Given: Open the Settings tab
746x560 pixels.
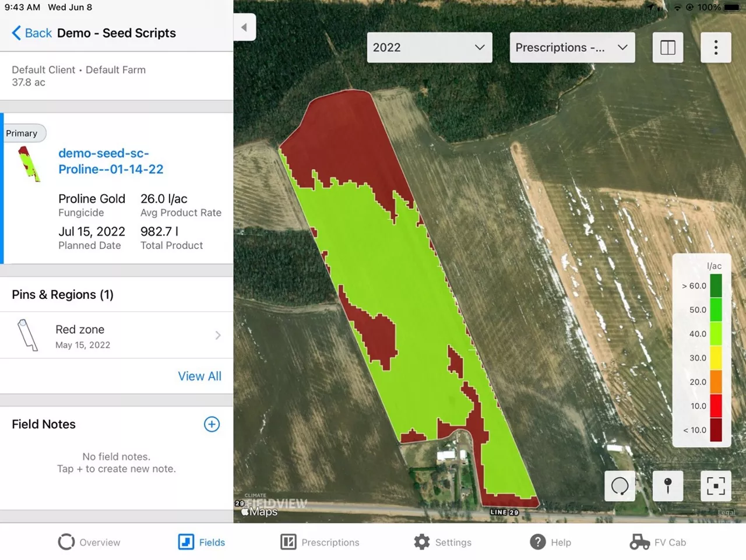Looking at the screenshot, I should click(442, 542).
